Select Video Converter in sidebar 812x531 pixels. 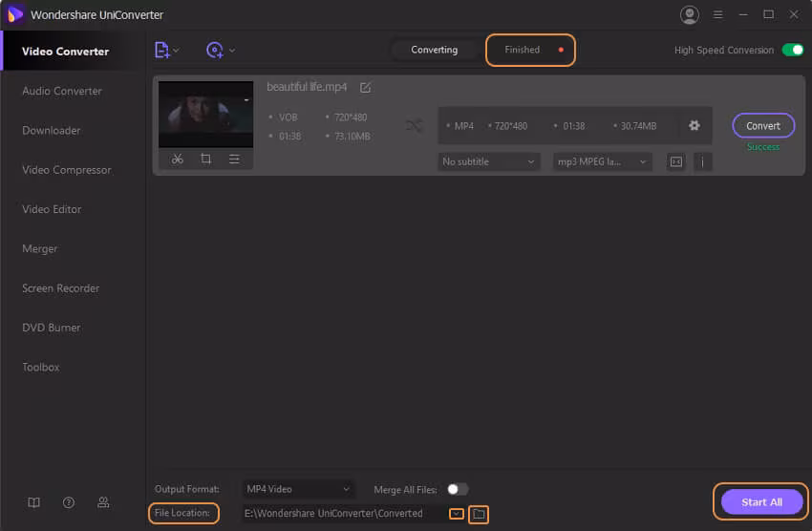74,52
